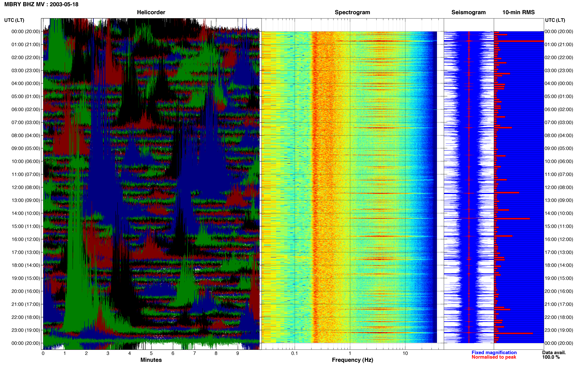Click the left '06:00 (02:00)' time label
The width and height of the screenshot is (588, 368).
pos(26,109)
